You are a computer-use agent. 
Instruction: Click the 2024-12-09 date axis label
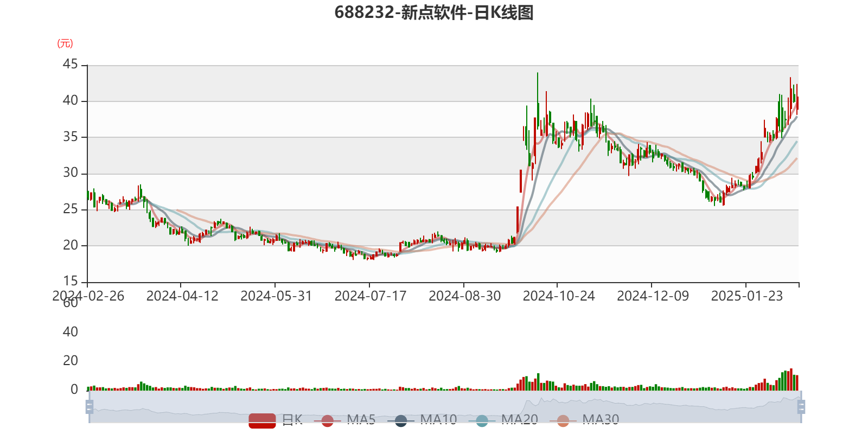pyautogui.click(x=653, y=296)
